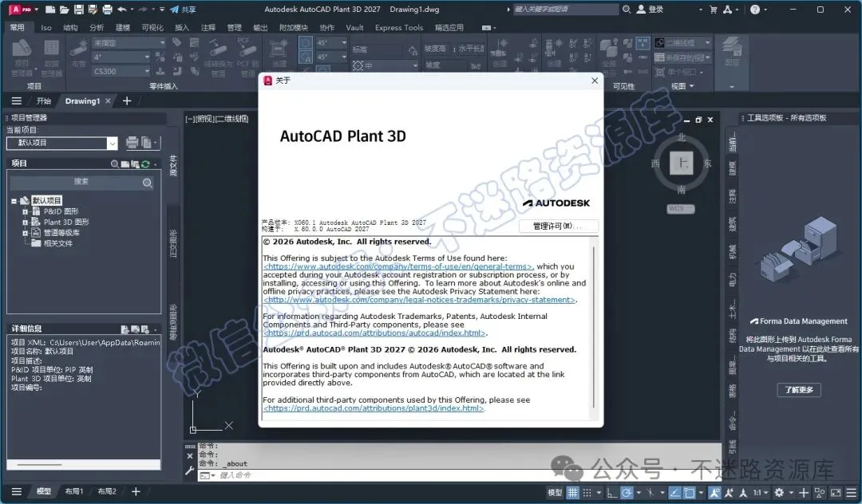862x504 pixels.
Task: Click the Open file folder icon
Action: coord(64,10)
